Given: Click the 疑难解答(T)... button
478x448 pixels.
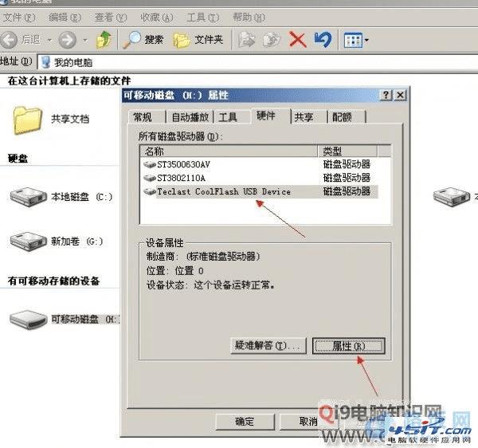Looking at the screenshot, I should pyautogui.click(x=268, y=346).
